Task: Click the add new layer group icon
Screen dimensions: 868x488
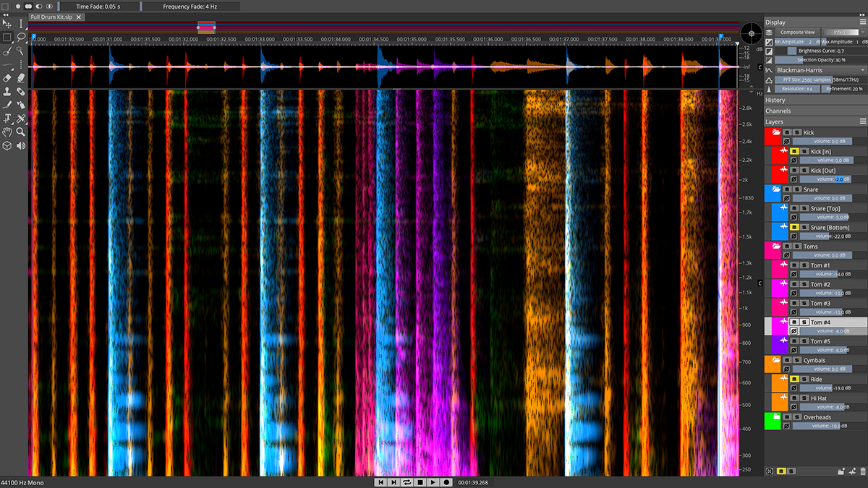Action: click(840, 471)
